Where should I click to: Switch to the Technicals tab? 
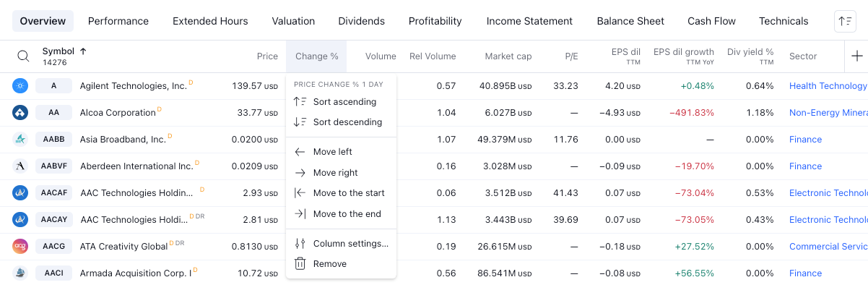784,21
